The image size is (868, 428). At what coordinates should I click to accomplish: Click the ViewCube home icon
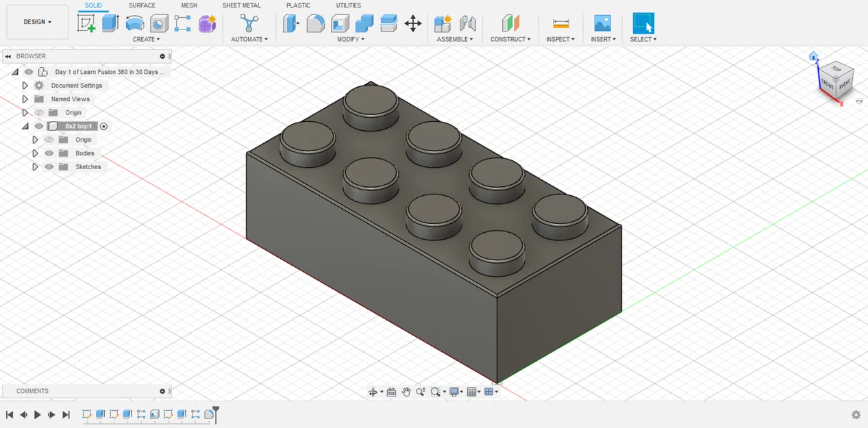pyautogui.click(x=813, y=57)
